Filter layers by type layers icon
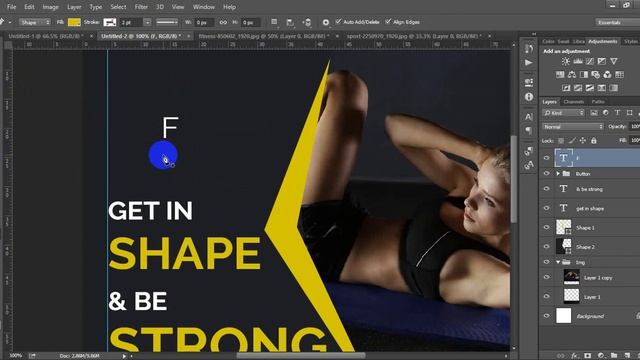This screenshot has height=360, width=640. point(618,113)
